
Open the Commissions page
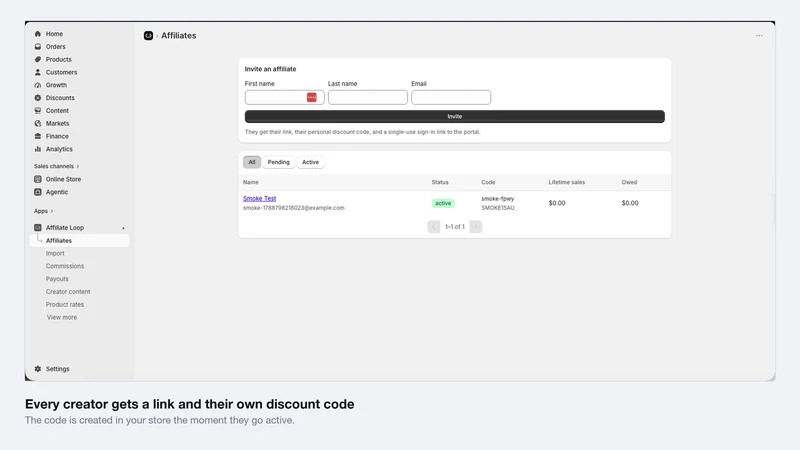coord(65,266)
